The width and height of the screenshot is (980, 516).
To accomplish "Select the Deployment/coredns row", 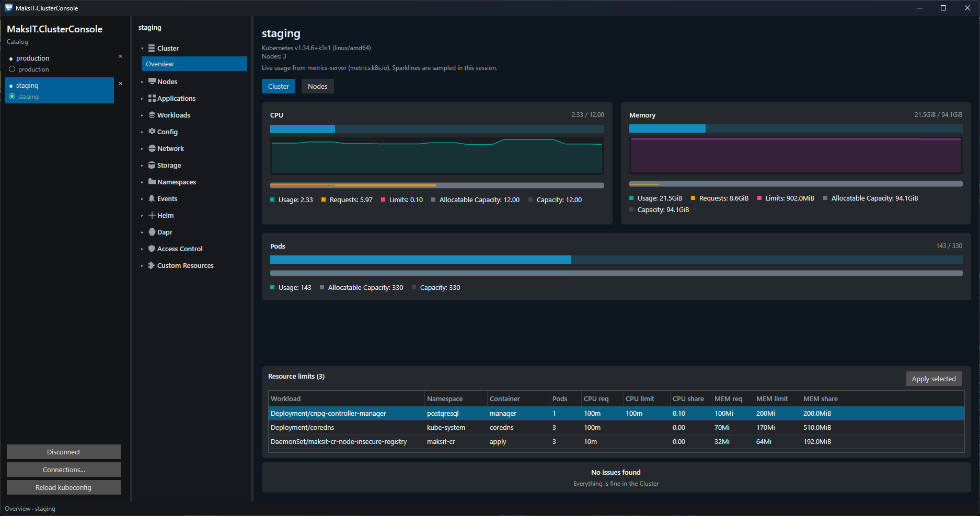I will coord(616,427).
